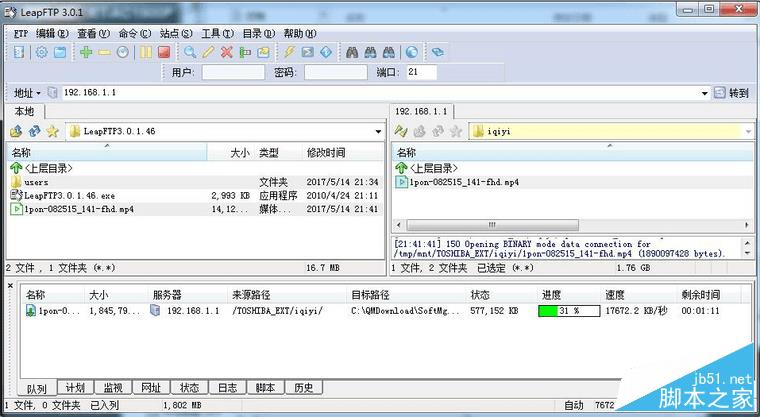Open the 查看(V) menu

[x=94, y=33]
